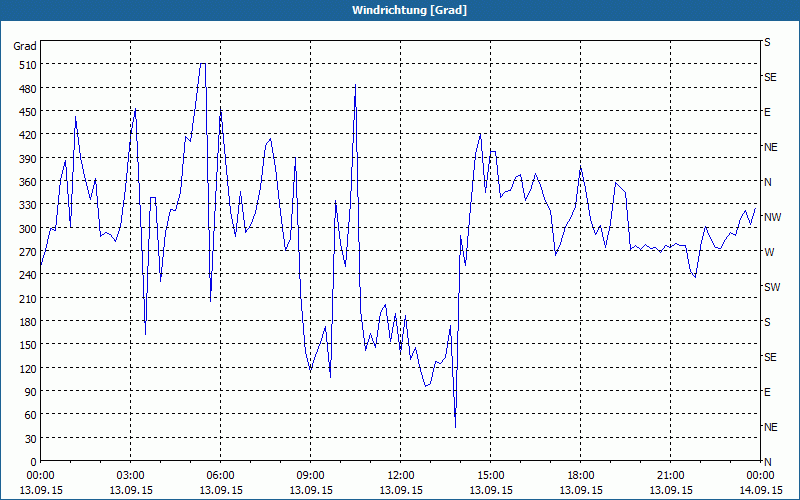Screen dimensions: 800x500
Task: Click the NW compass label on the right axis
Action: point(772,217)
